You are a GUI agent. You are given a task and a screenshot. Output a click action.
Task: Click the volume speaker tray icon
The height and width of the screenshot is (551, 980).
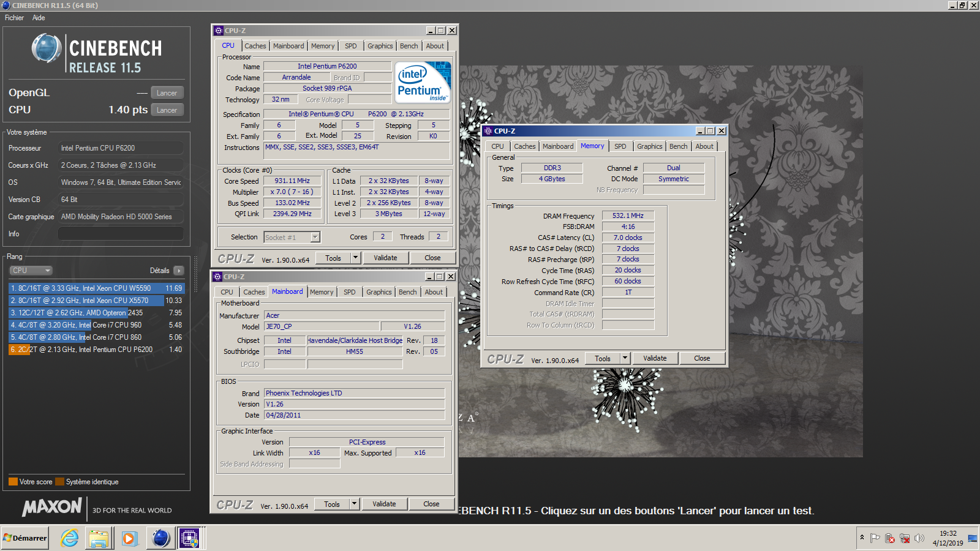click(919, 538)
